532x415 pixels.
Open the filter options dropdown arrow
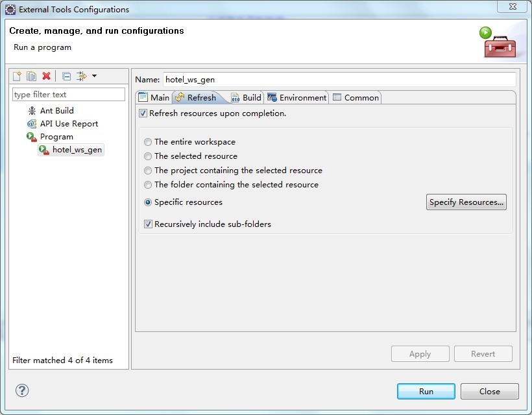(x=94, y=76)
